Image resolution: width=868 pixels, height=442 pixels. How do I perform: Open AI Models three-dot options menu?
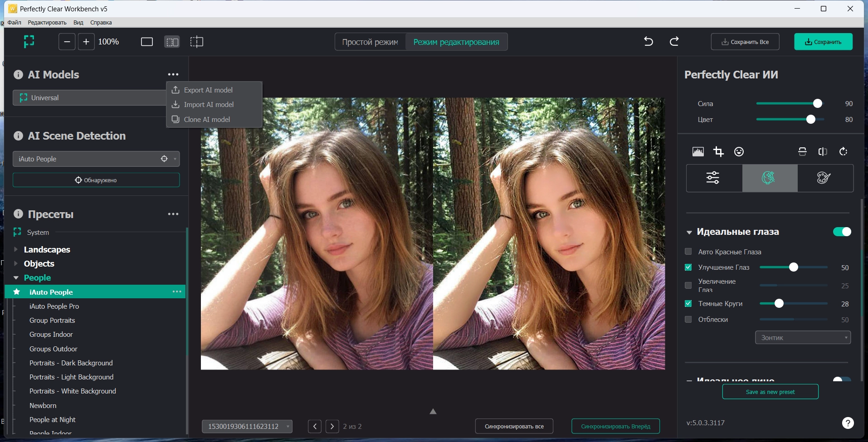pyautogui.click(x=173, y=74)
